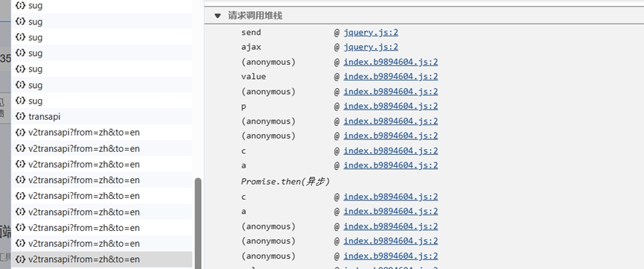Open jquery.js:2 link in ajax row
The image size is (644, 269).
click(x=371, y=47)
